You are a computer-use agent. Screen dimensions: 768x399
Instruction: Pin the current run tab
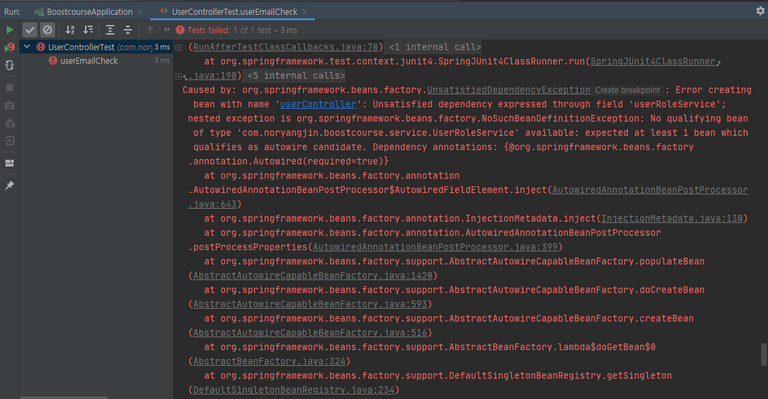coord(9,186)
